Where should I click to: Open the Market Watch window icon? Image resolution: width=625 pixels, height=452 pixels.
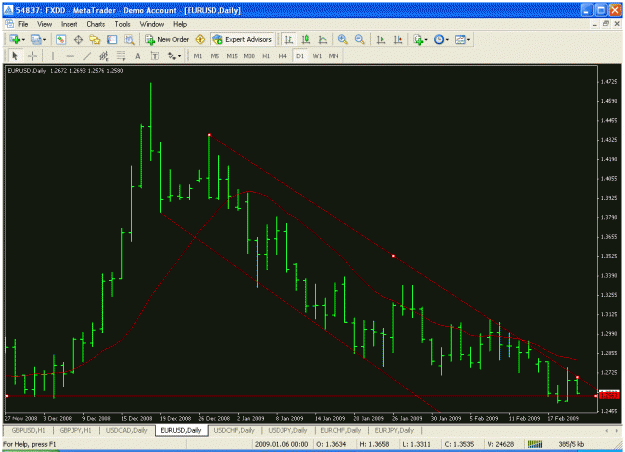click(61, 39)
